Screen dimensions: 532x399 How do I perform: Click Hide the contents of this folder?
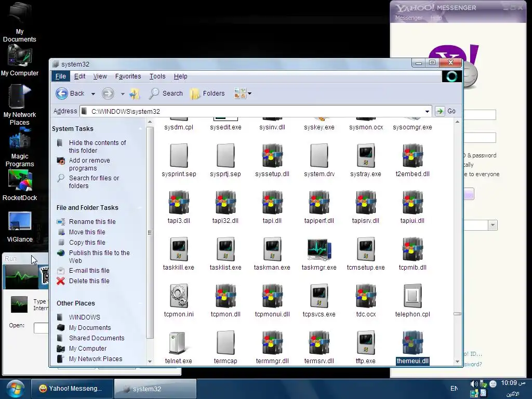coord(97,147)
